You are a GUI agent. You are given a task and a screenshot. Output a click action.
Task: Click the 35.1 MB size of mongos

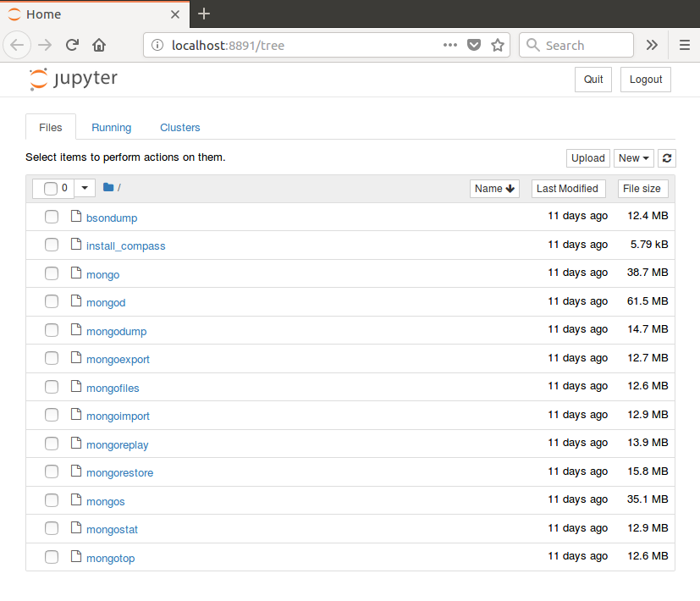coord(648,499)
